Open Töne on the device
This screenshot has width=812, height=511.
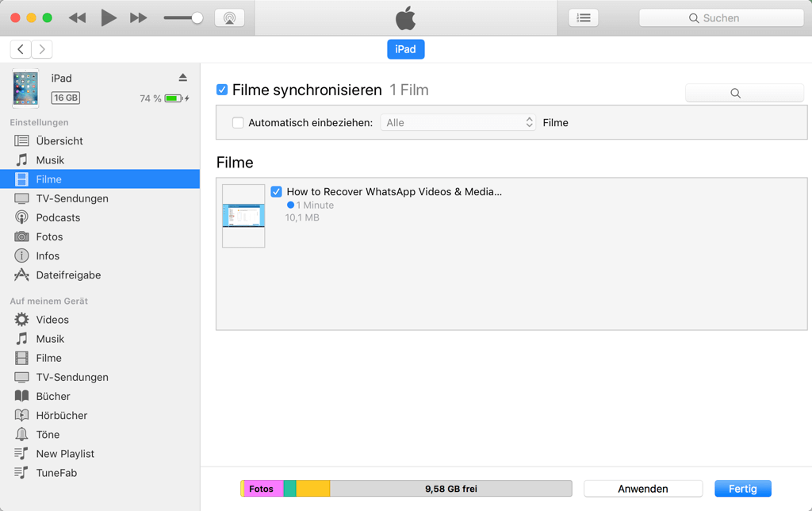click(x=100, y=435)
